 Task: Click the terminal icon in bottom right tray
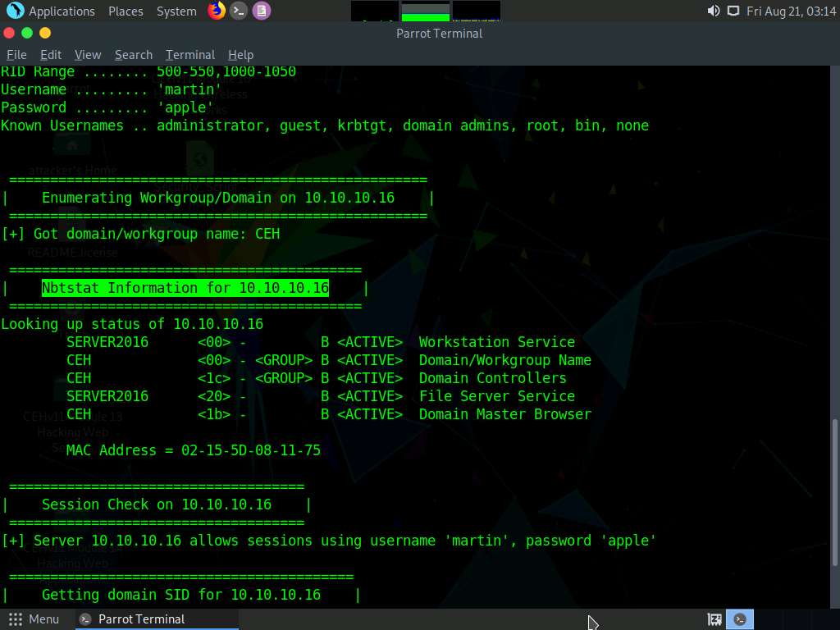[x=740, y=619]
